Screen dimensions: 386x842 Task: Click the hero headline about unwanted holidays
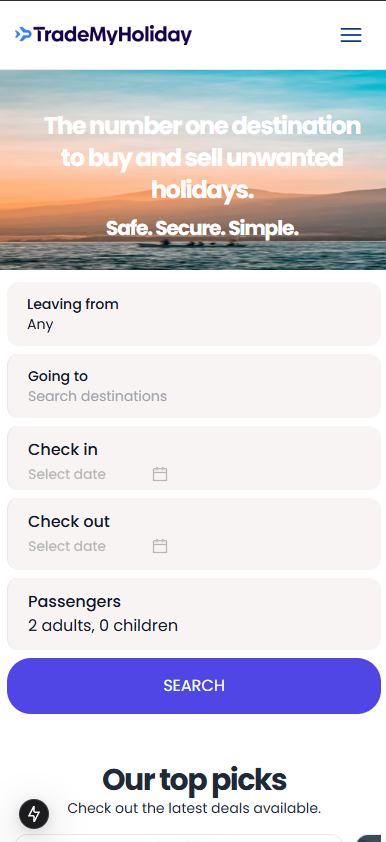pyautogui.click(x=202, y=158)
